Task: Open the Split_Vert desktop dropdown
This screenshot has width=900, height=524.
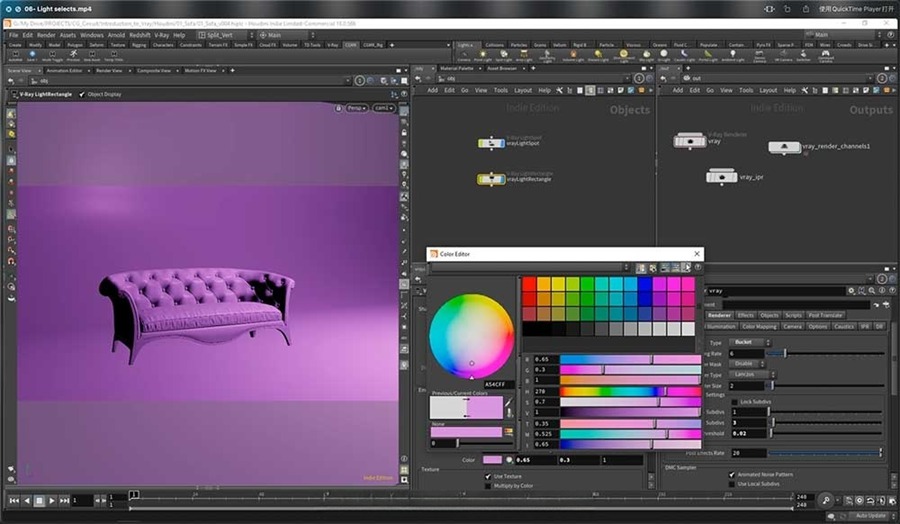Action: click(225, 35)
